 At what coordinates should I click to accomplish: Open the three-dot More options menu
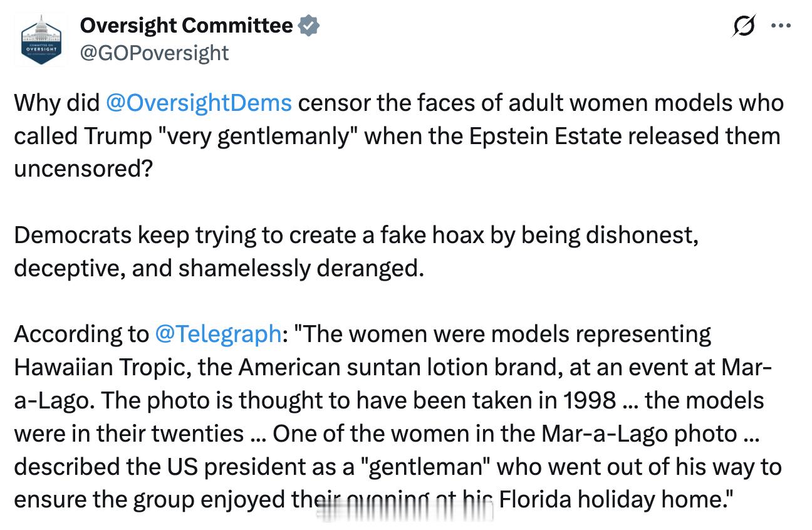click(x=781, y=27)
